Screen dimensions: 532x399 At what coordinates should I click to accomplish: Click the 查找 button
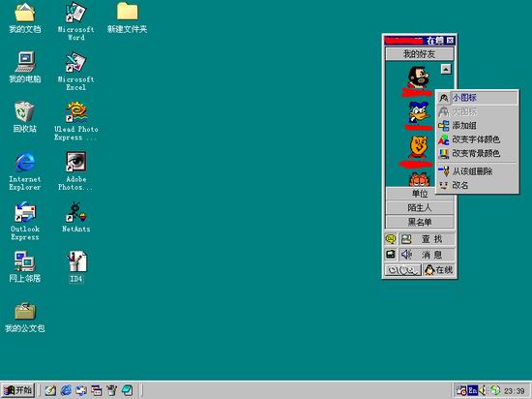tap(427, 239)
